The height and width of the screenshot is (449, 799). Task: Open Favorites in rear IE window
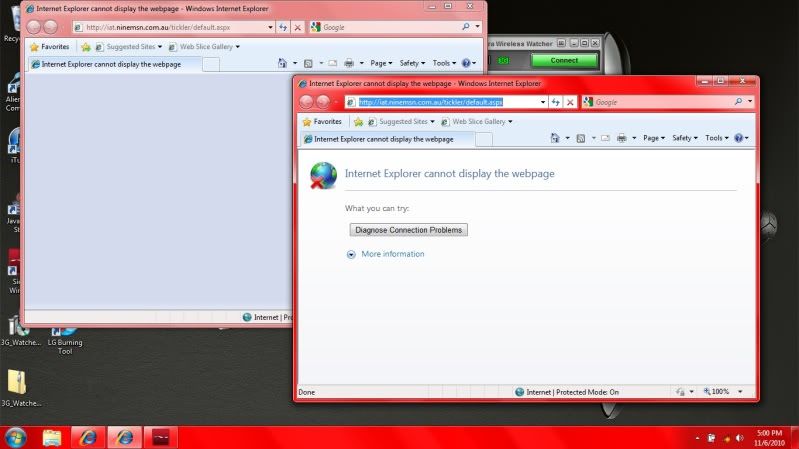[x=49, y=46]
